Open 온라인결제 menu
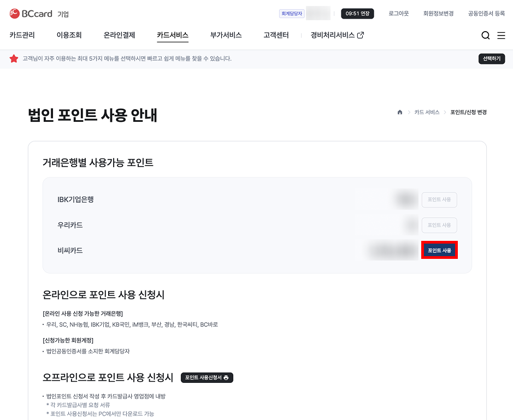This screenshot has height=420, width=513. pyautogui.click(x=119, y=35)
